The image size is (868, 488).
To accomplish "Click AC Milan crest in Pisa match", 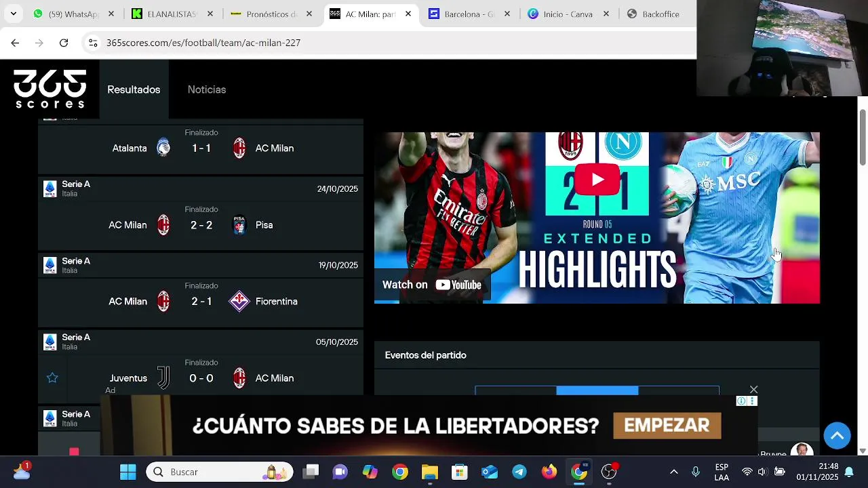I will coord(163,224).
